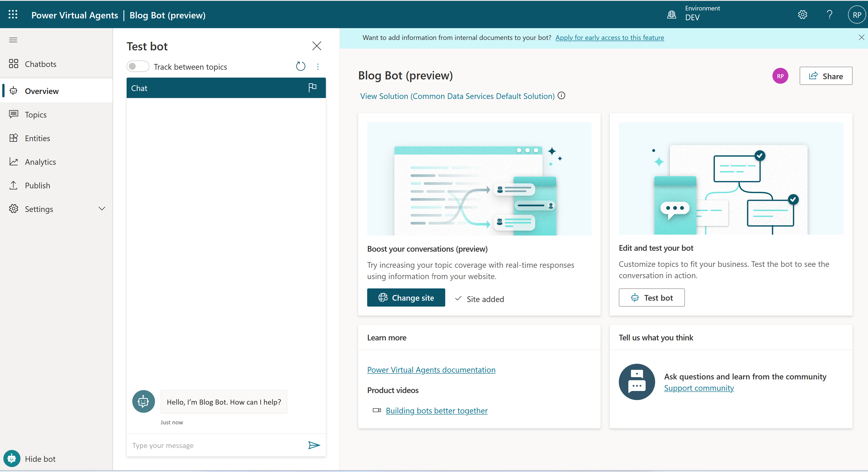
Task: Go to Topics in sidebar
Action: tap(36, 115)
